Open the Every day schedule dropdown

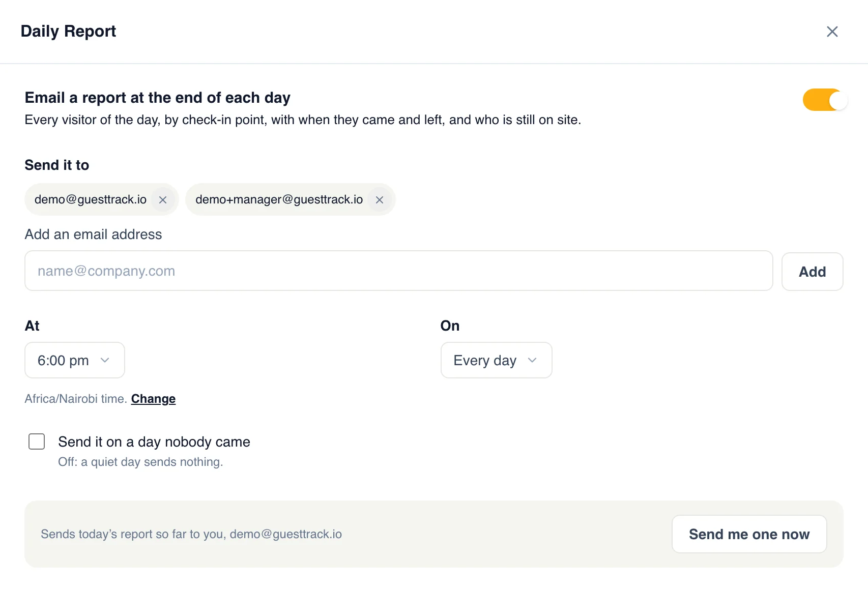pyautogui.click(x=496, y=360)
